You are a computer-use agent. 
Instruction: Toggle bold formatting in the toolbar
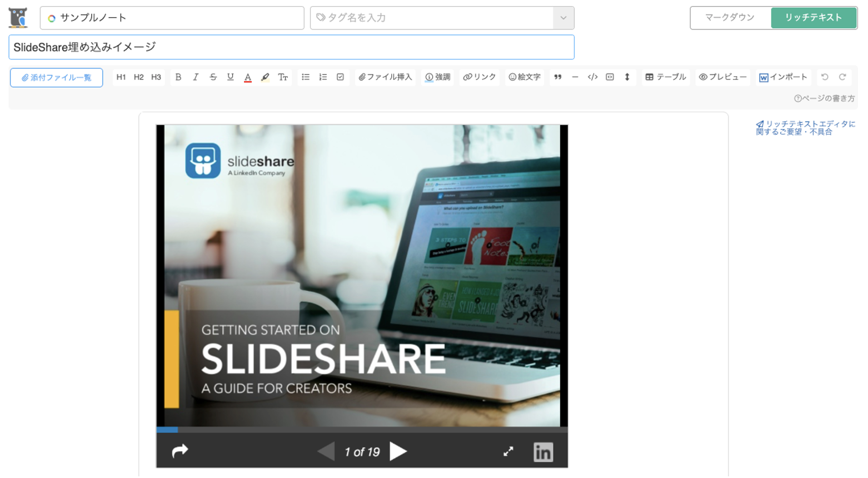(x=178, y=77)
